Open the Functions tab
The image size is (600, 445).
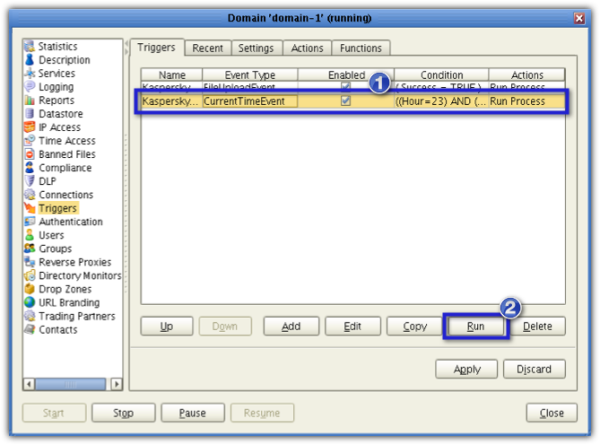click(360, 48)
